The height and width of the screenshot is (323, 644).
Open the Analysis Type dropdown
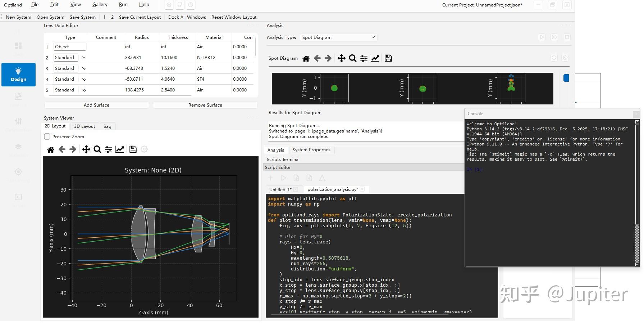pyautogui.click(x=339, y=37)
